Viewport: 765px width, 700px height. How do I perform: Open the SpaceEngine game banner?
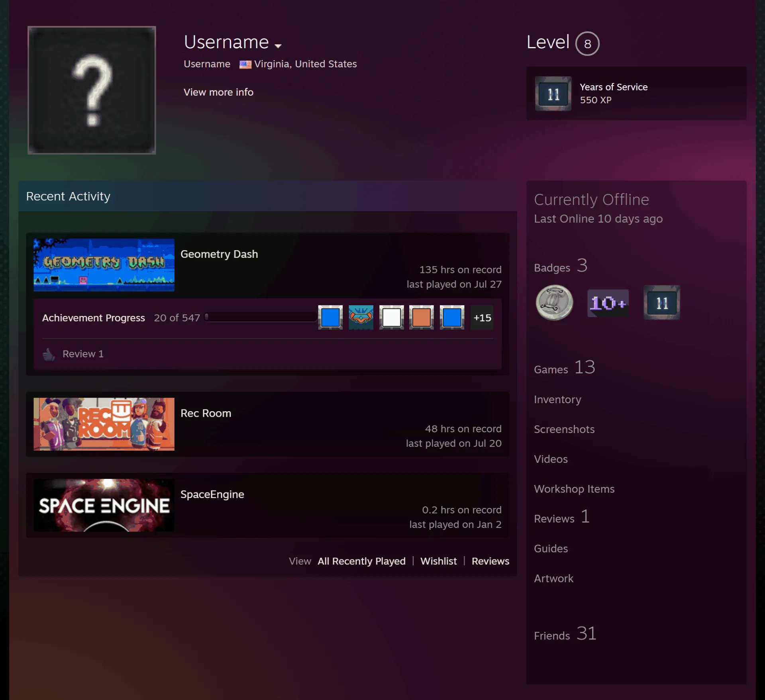[104, 505]
